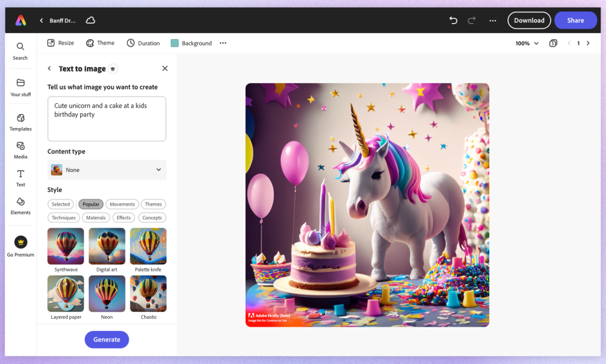Click the Download button

(x=529, y=21)
